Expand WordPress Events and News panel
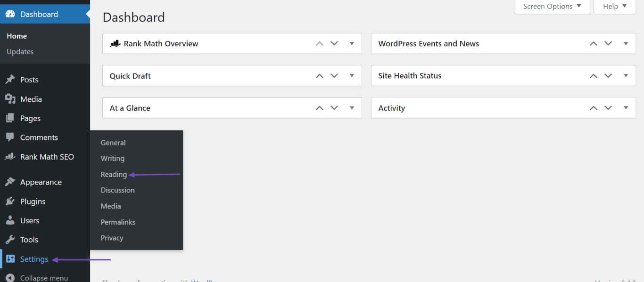Image resolution: width=644 pixels, height=282 pixels. pos(626,43)
